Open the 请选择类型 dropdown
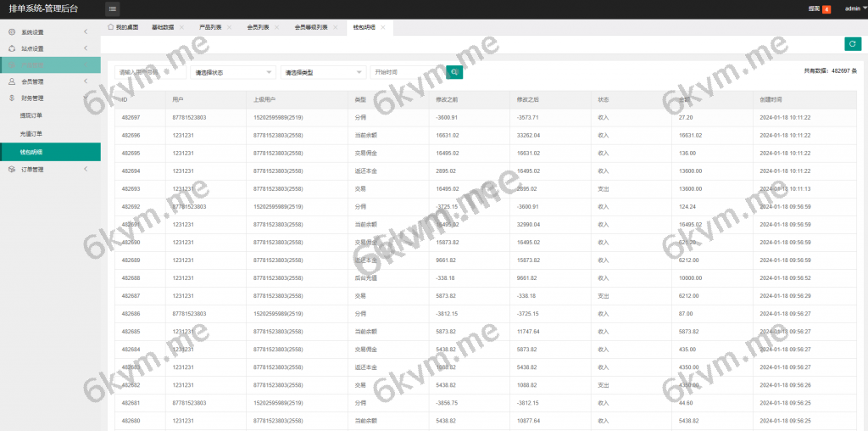This screenshot has height=431, width=868. point(323,73)
